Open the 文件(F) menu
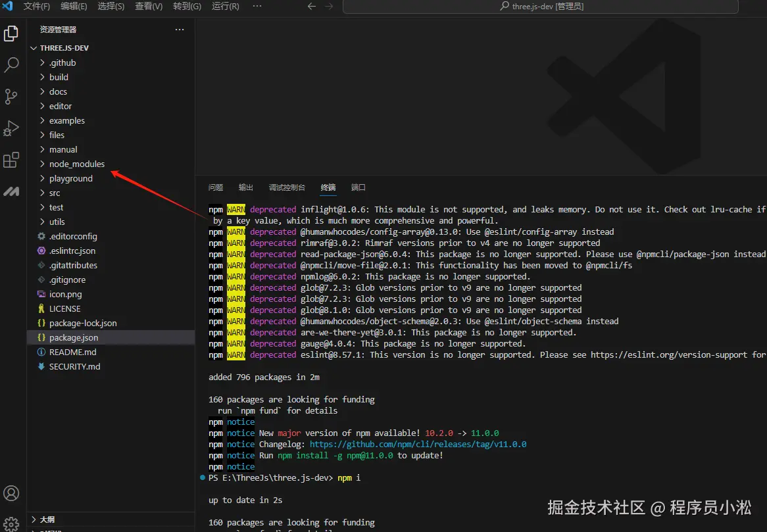The width and height of the screenshot is (767, 532). (37, 7)
